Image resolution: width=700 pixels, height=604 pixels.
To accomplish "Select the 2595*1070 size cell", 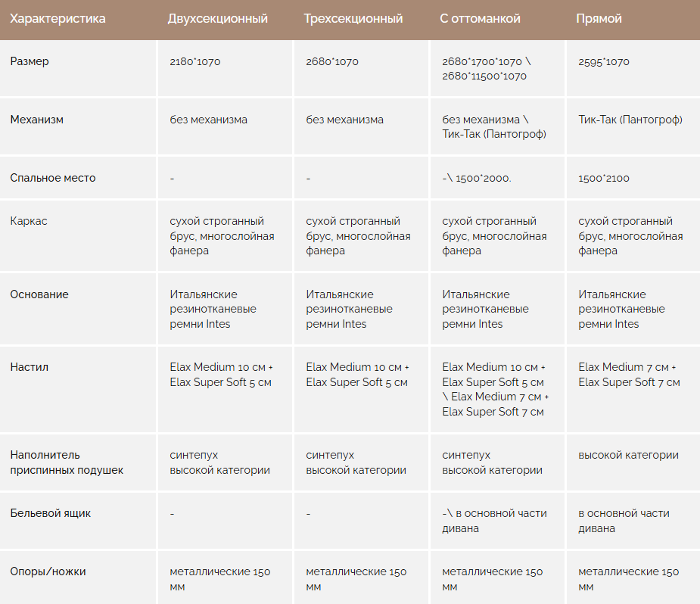I will point(604,62).
